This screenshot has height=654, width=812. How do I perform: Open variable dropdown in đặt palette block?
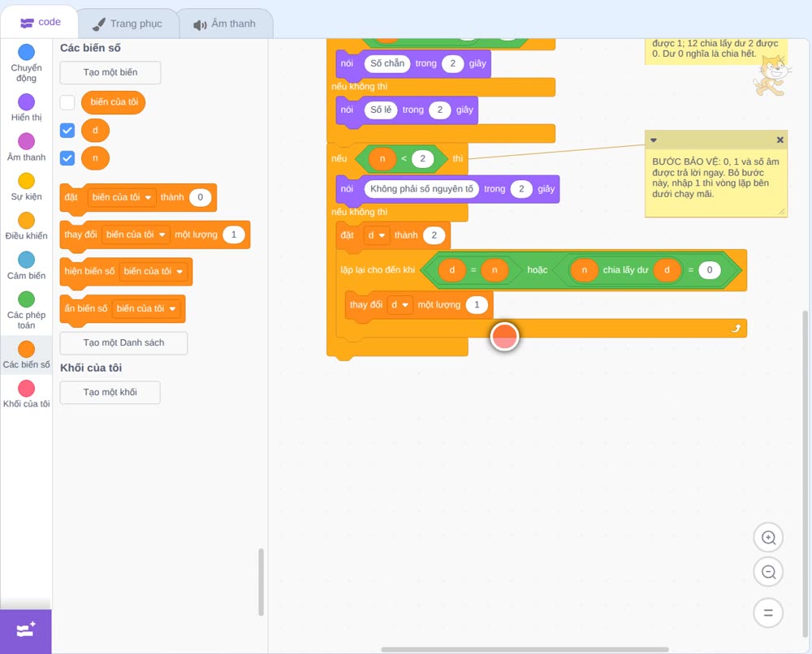tap(122, 197)
